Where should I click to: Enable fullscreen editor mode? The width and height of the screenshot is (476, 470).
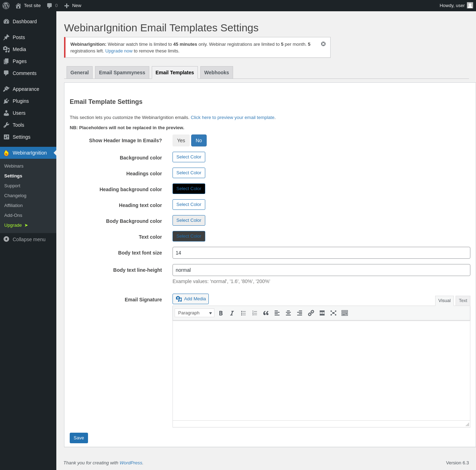pyautogui.click(x=333, y=313)
